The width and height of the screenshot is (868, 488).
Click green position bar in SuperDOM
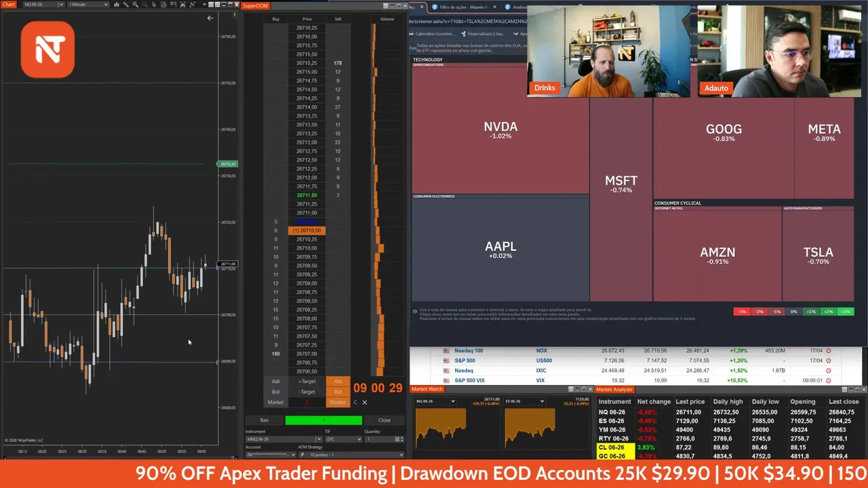(x=323, y=420)
